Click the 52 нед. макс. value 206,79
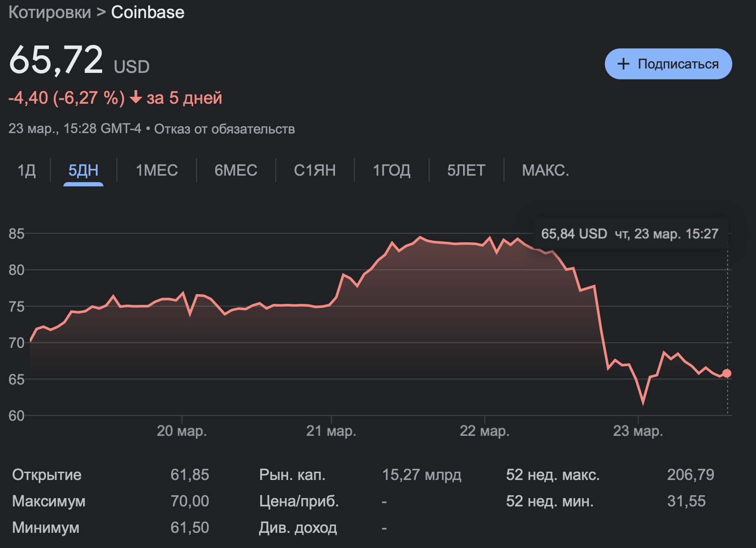The height and width of the screenshot is (548, 756). pos(690,475)
